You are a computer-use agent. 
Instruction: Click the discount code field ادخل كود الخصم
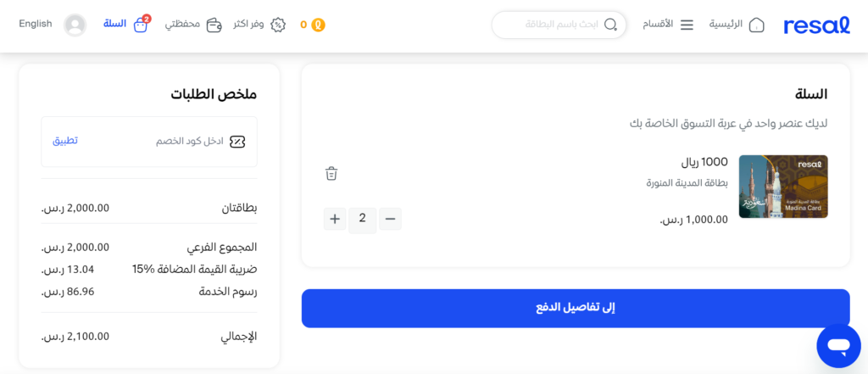[x=166, y=142]
